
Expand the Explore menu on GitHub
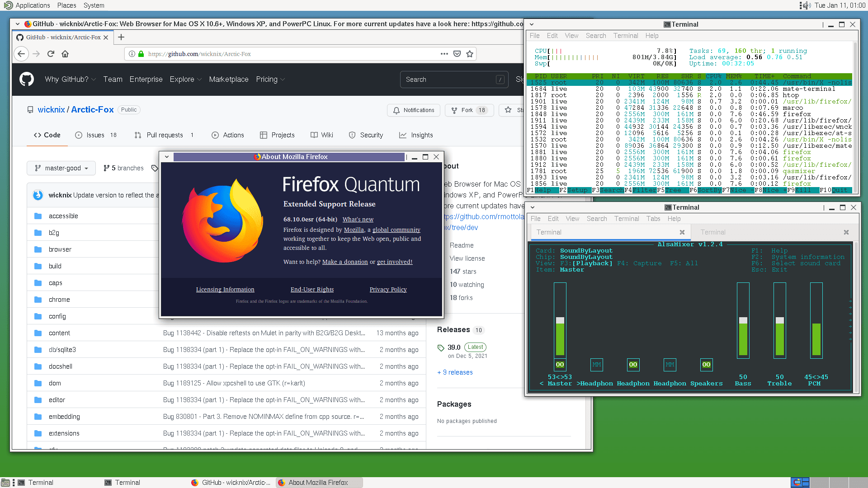point(185,79)
